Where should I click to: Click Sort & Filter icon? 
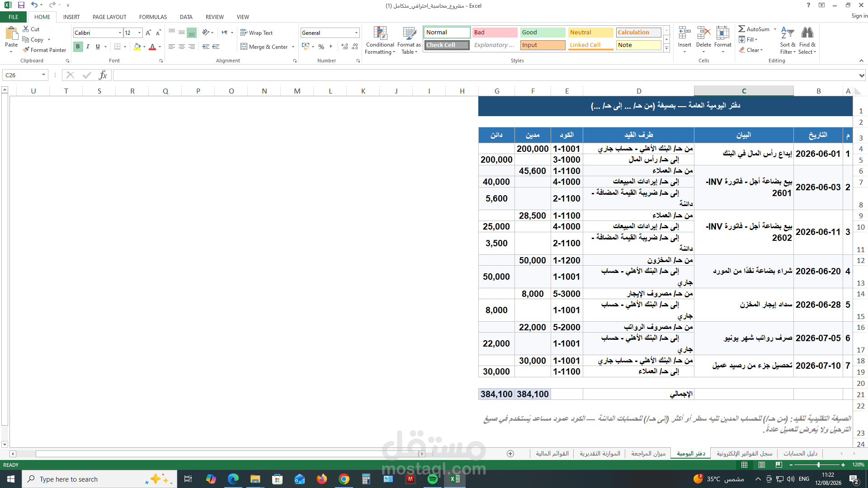[x=788, y=33]
